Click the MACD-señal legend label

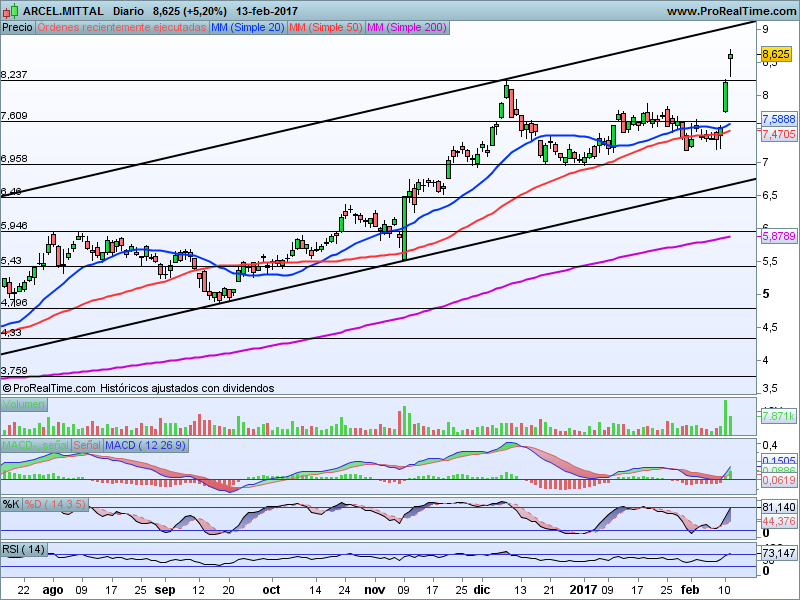[x=35, y=445]
